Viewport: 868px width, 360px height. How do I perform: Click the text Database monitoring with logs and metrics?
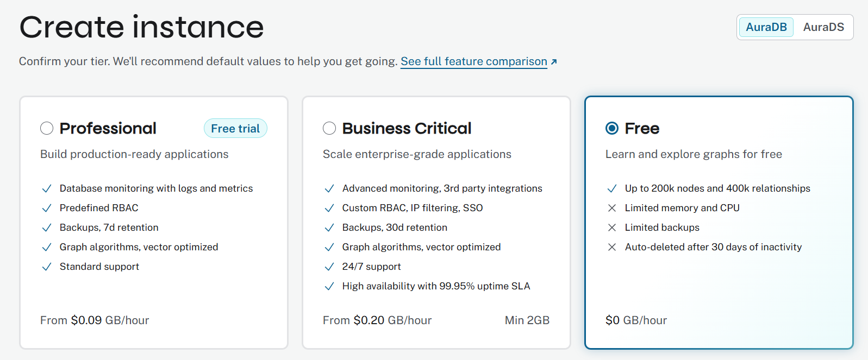(x=156, y=188)
